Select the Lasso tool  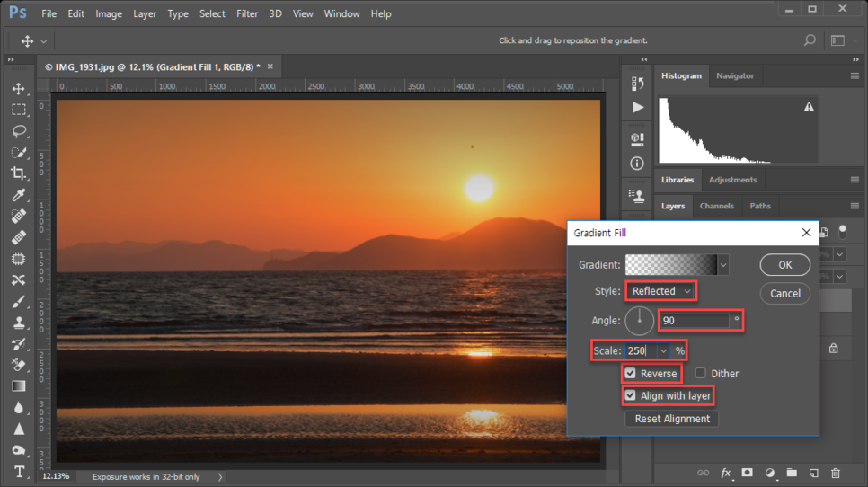(x=19, y=131)
